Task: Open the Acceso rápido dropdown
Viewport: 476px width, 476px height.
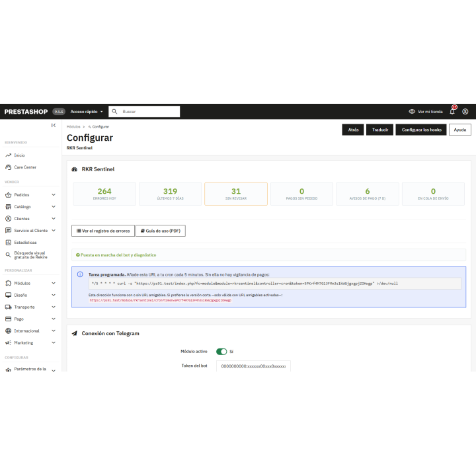Action: [87, 112]
